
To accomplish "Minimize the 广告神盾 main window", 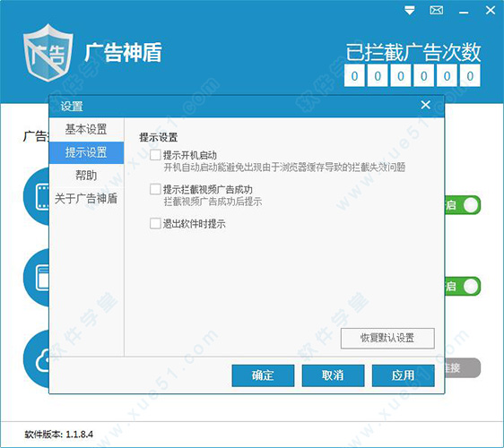I will 464,13.
